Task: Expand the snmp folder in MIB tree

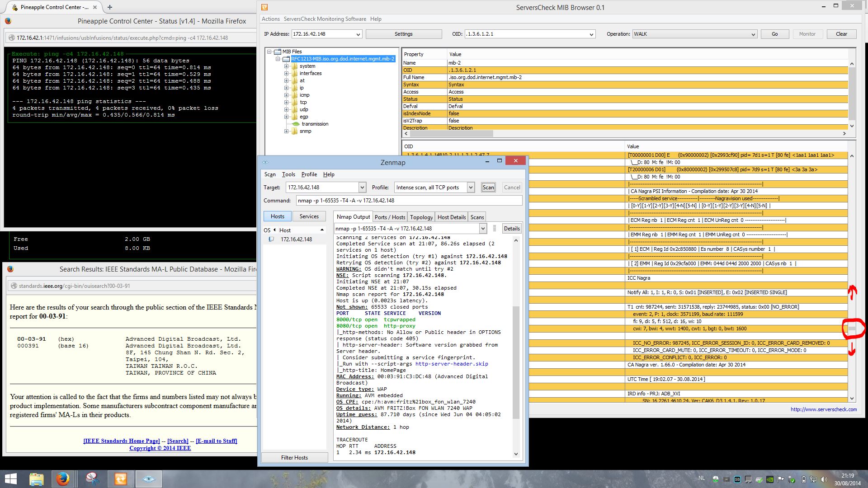Action: 286,131
